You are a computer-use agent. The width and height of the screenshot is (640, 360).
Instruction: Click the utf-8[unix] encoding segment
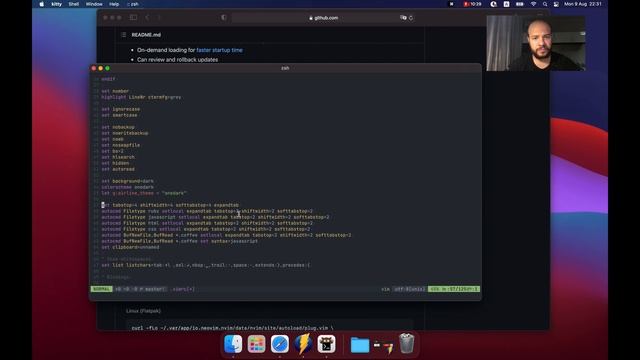point(409,289)
